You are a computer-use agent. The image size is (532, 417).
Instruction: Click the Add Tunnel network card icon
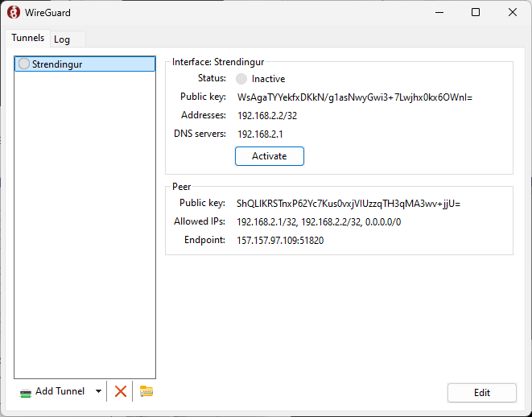click(x=26, y=392)
